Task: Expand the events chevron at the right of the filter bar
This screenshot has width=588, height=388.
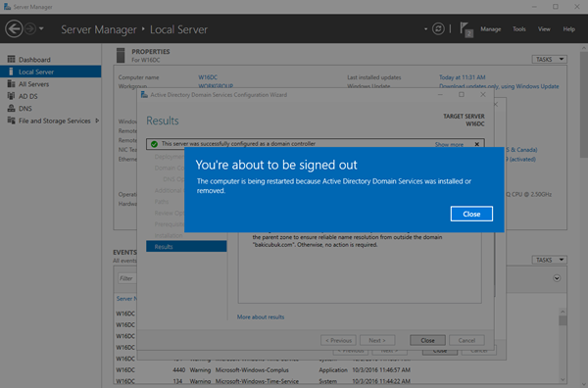Action: (557, 278)
